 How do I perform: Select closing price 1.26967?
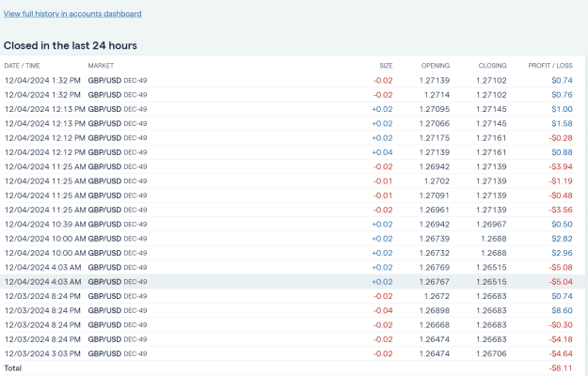point(492,225)
